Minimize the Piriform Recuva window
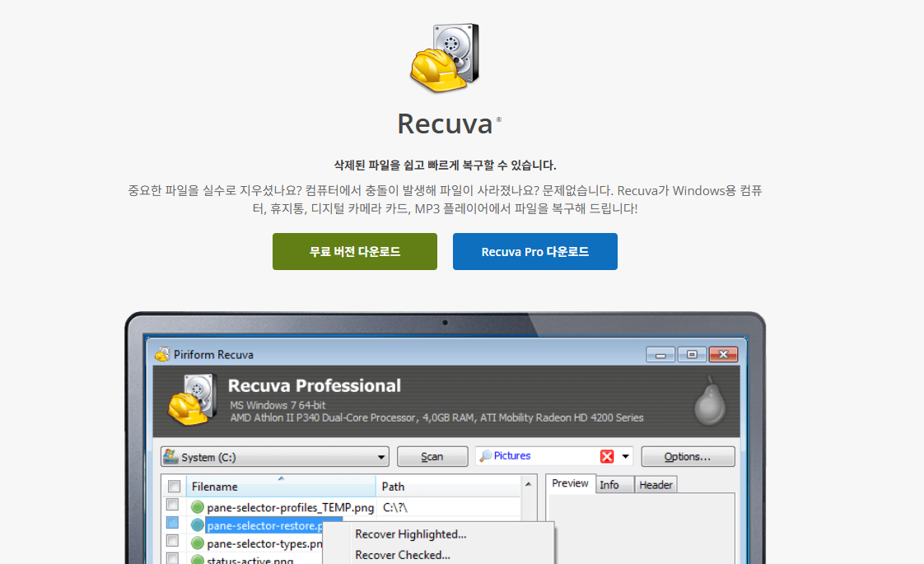Image resolution: width=924 pixels, height=564 pixels. pyautogui.click(x=660, y=354)
